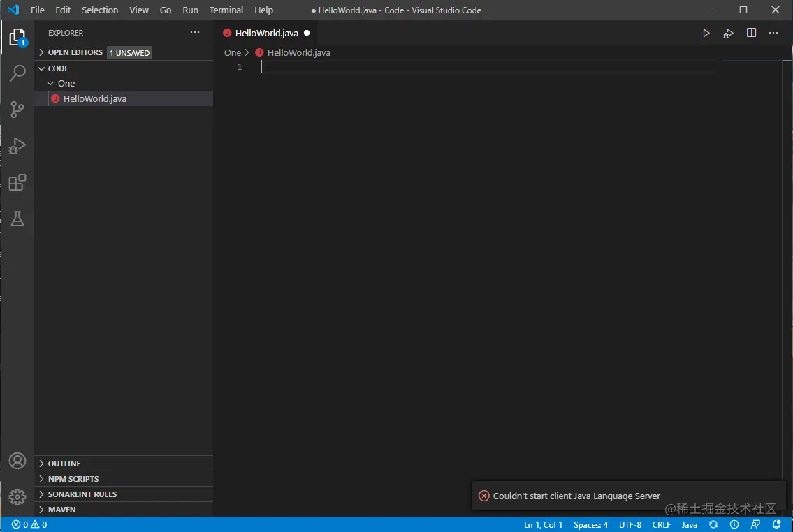Open the Source Control view icon

pos(17,110)
